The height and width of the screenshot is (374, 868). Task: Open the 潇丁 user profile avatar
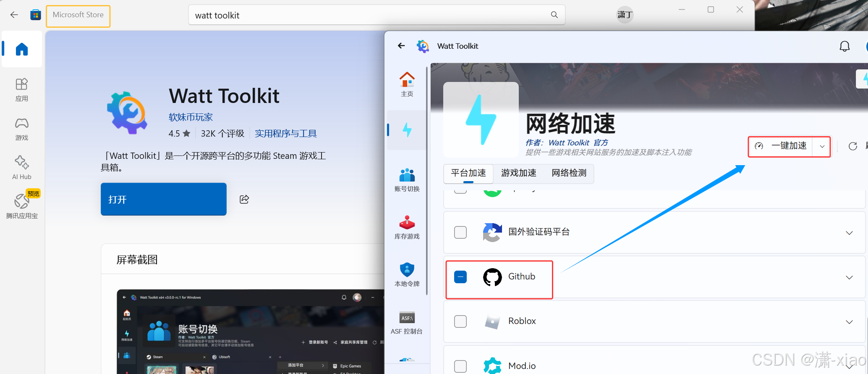[625, 15]
